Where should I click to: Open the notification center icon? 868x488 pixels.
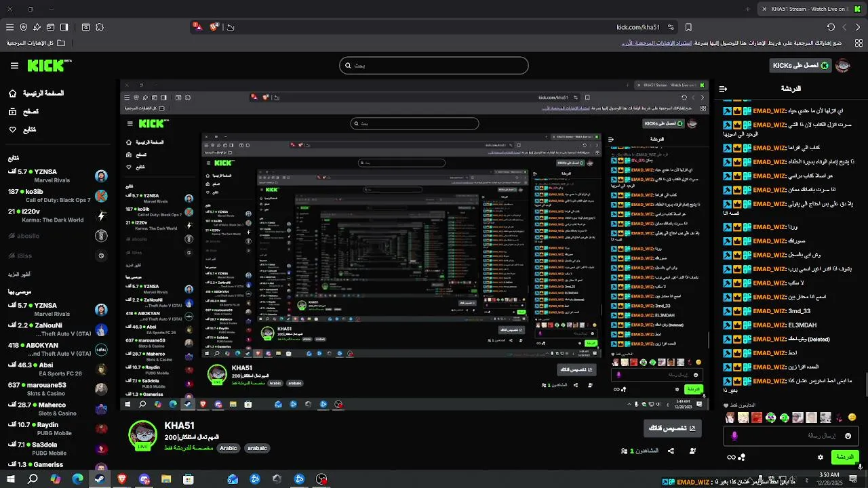pyautogui.click(x=854, y=479)
